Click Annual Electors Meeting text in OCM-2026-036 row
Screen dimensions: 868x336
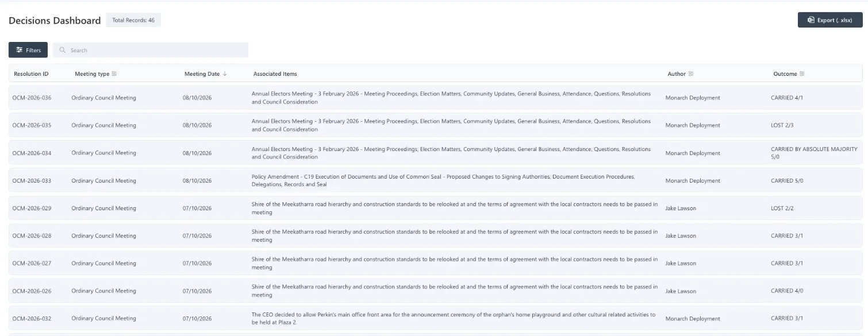[x=451, y=98]
